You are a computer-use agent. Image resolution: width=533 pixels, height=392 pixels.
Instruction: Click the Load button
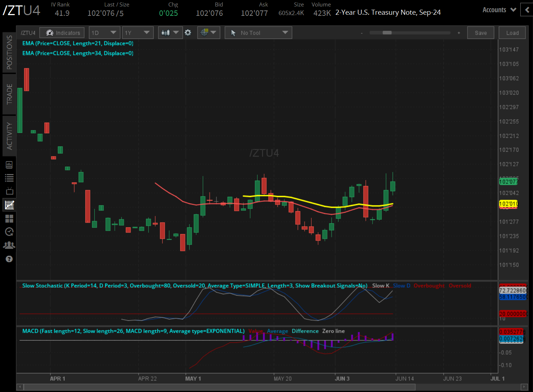point(512,33)
